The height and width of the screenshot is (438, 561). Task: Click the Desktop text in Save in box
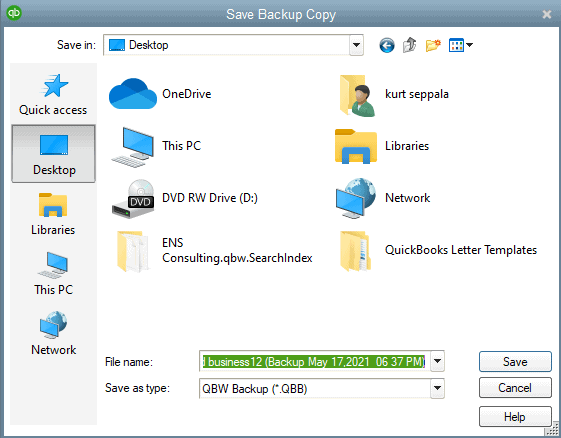pos(148,45)
